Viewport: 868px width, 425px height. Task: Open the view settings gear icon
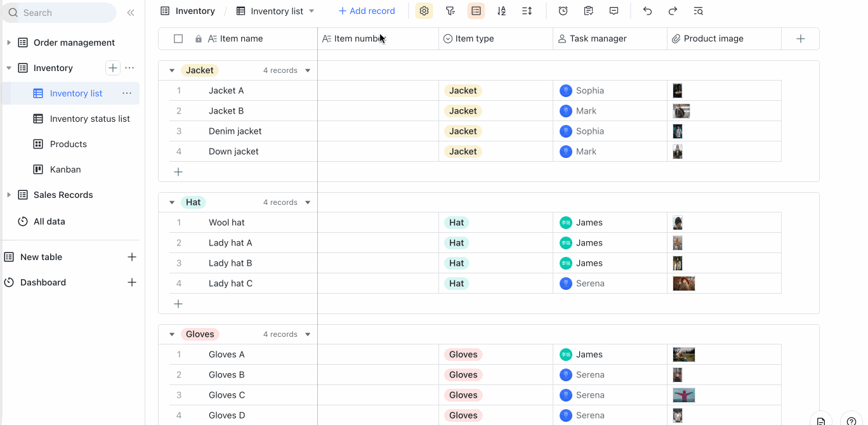(424, 11)
